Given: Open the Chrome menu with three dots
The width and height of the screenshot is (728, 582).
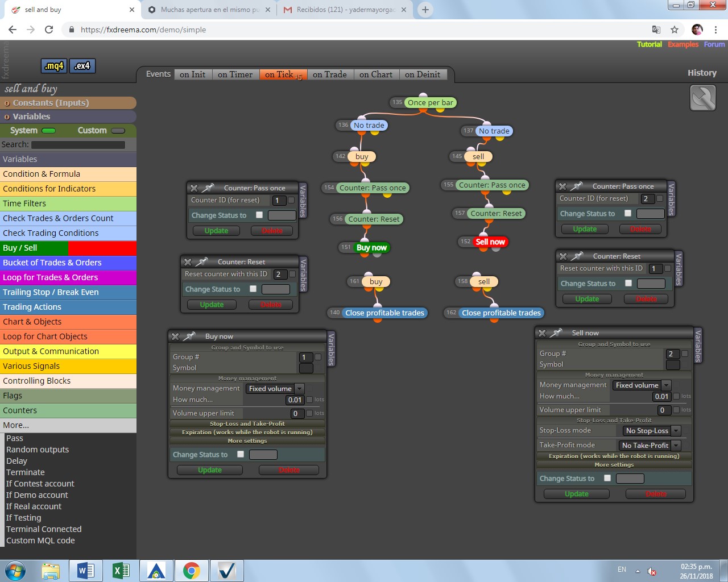Looking at the screenshot, I should click(715, 30).
